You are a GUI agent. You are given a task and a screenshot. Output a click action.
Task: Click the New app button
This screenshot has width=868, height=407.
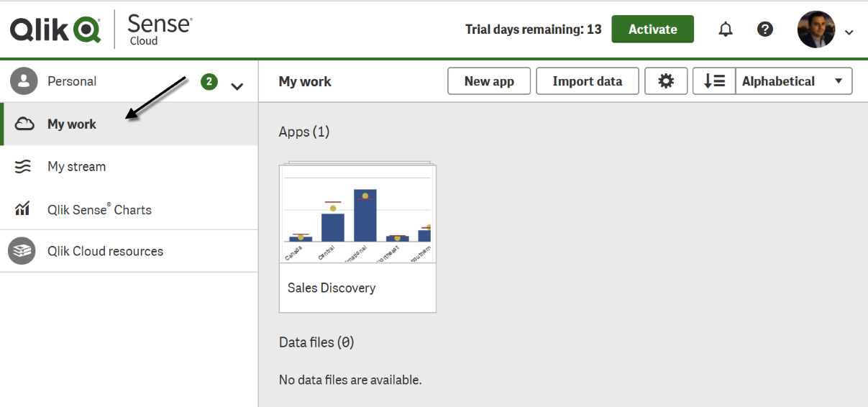[x=489, y=81]
